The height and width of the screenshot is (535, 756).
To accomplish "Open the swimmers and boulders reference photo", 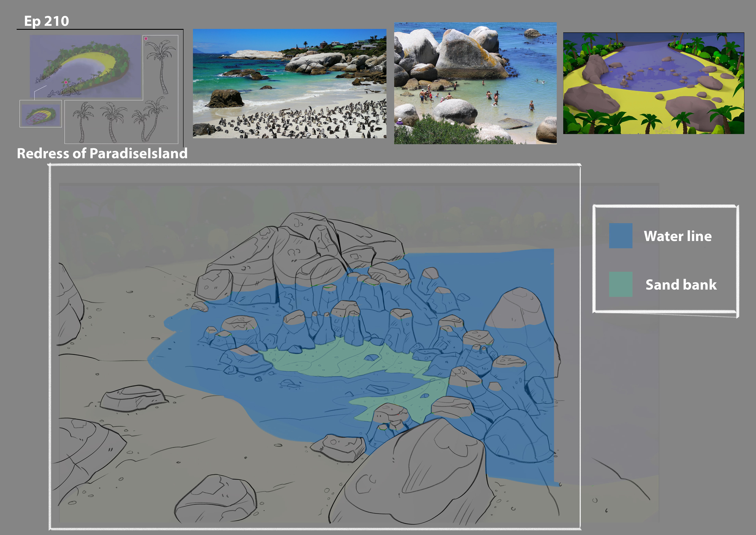I will tap(475, 83).
